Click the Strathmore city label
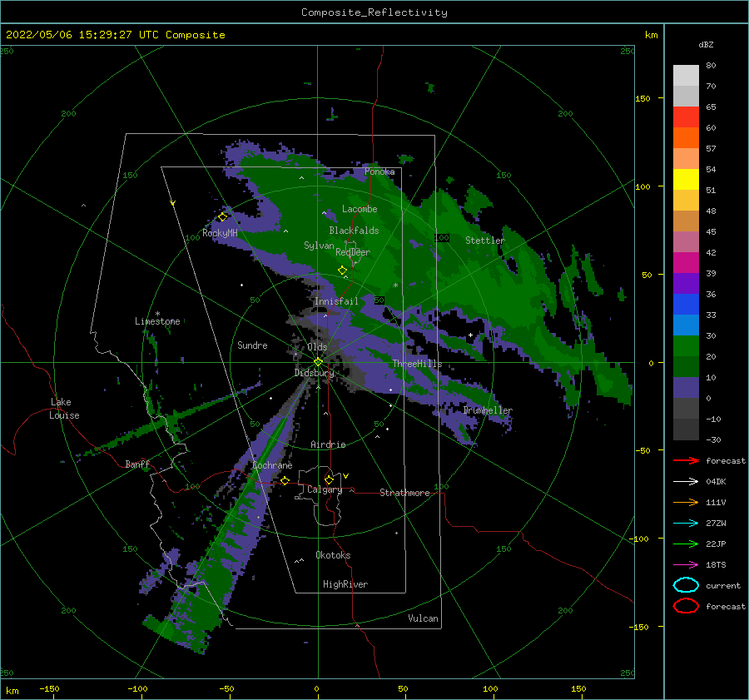Image resolution: width=749 pixels, height=700 pixels. (x=404, y=493)
